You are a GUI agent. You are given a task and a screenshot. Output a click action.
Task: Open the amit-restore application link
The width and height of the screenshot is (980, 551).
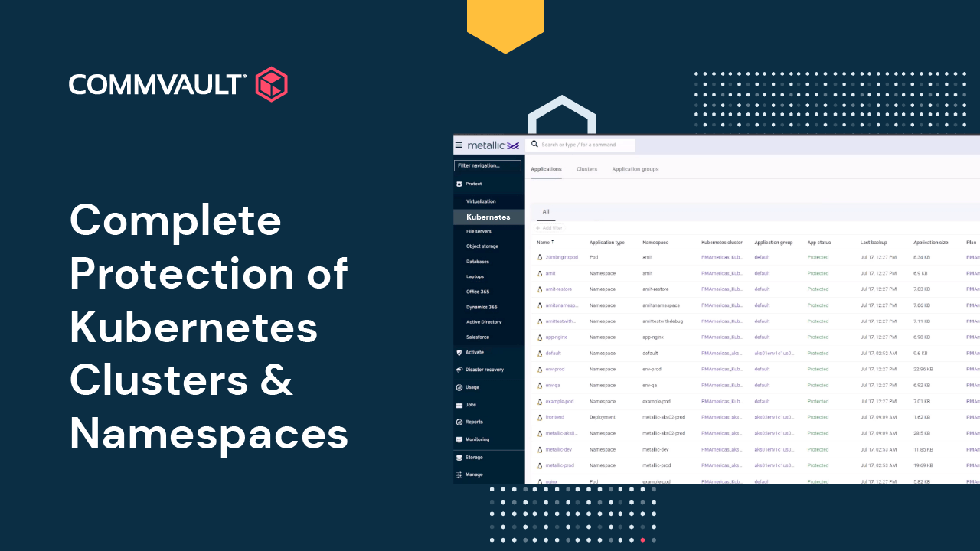pyautogui.click(x=559, y=289)
